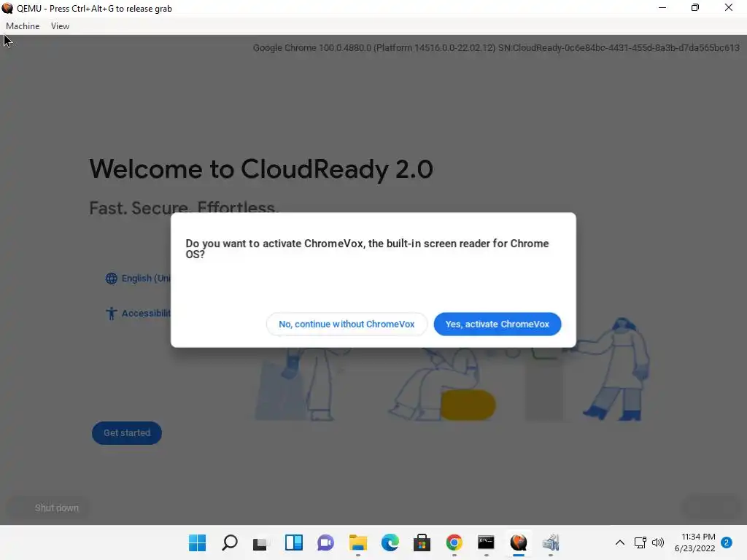Open the Windows Start menu
The width and height of the screenshot is (747, 560).
(197, 542)
